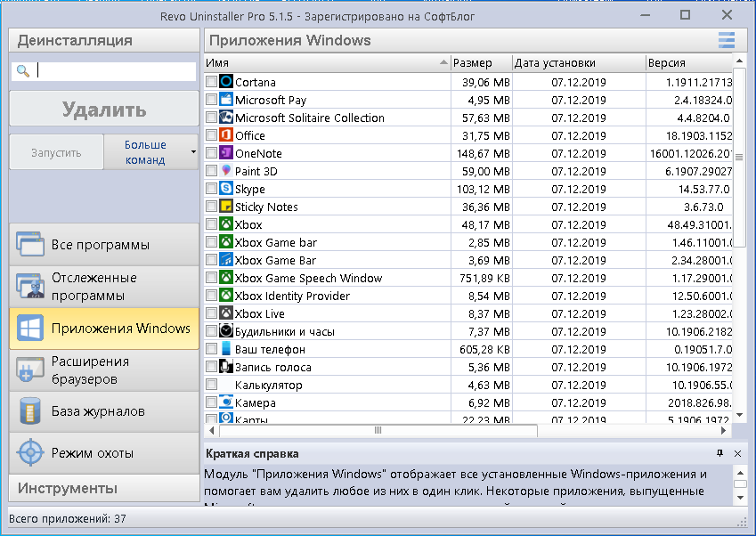Image resolution: width=756 pixels, height=536 pixels.
Task: Click the Skype app icon
Action: tap(225, 189)
